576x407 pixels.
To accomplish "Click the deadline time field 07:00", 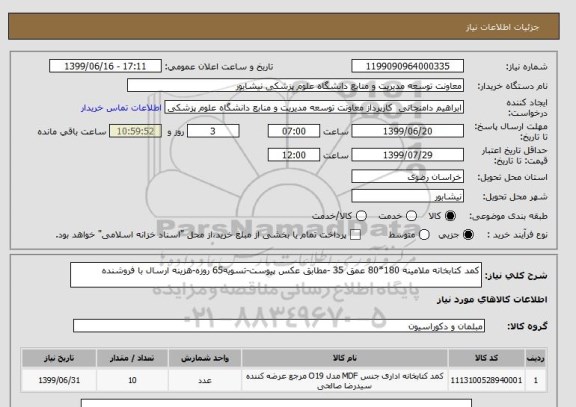I will tap(294, 131).
